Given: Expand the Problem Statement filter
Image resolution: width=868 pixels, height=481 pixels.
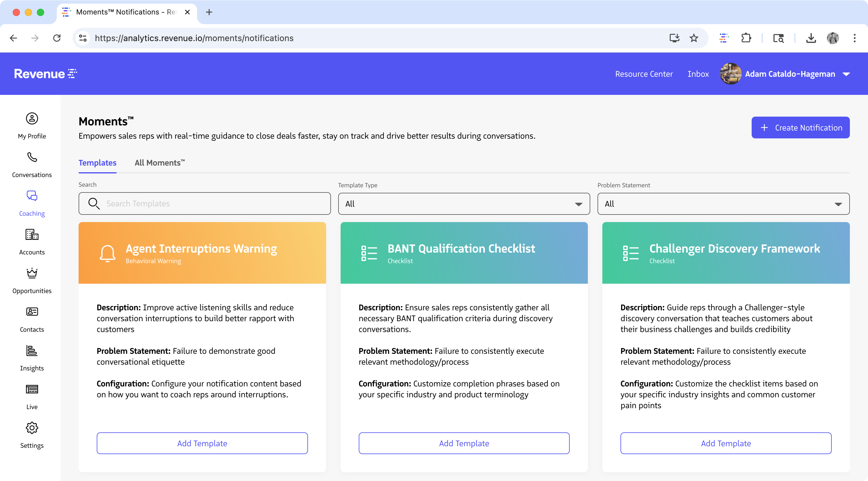Looking at the screenshot, I should (724, 204).
